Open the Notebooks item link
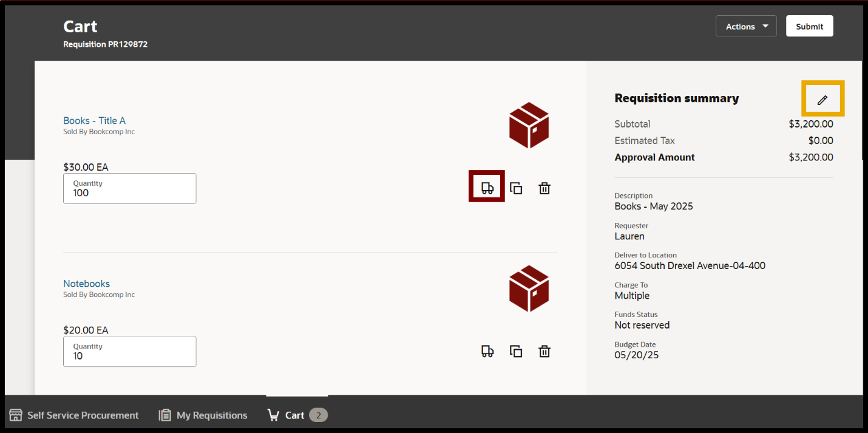Viewport: 868px width, 433px height. coord(86,284)
